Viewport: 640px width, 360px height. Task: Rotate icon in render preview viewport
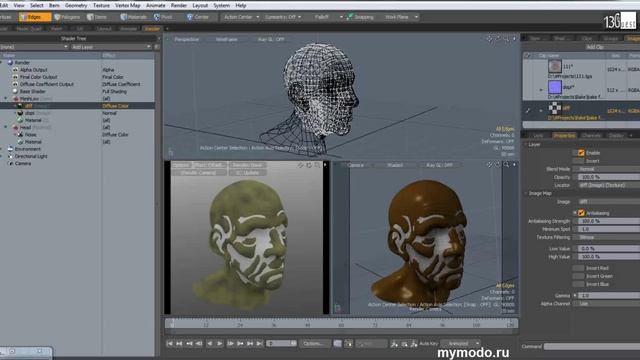pos(309,165)
